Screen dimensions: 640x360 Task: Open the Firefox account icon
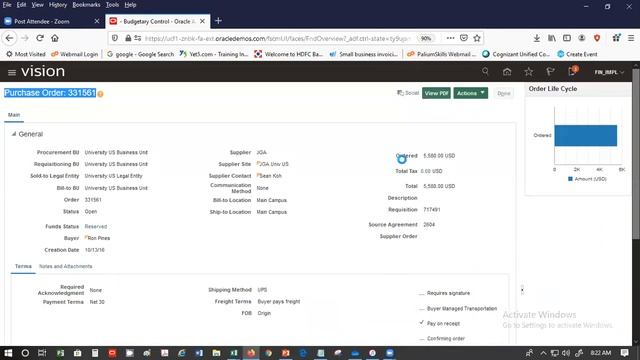point(582,38)
